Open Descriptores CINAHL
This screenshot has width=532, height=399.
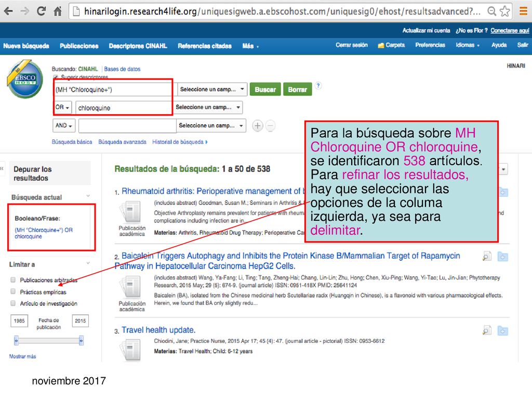[x=138, y=46]
